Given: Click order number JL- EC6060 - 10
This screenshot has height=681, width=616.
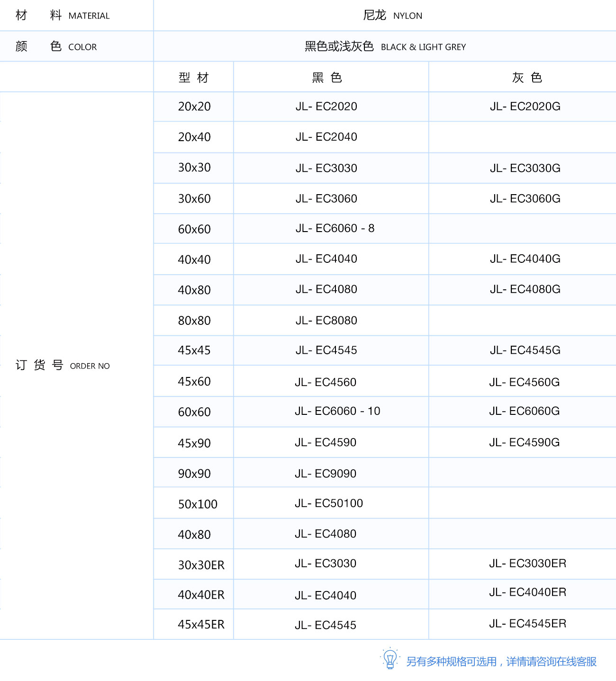Looking at the screenshot, I should click(337, 411).
